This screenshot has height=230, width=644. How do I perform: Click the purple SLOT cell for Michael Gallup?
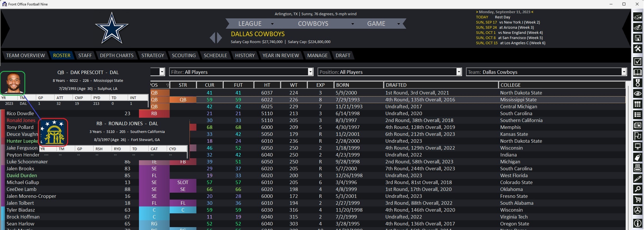183,182
